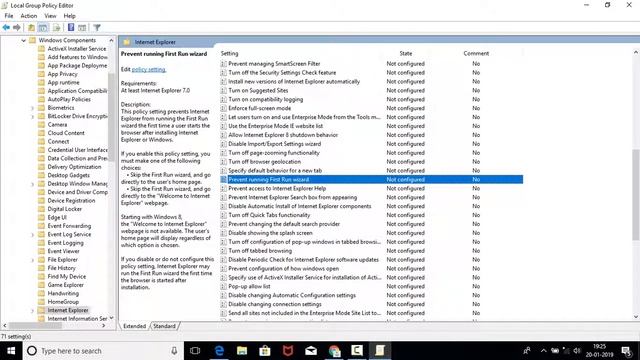Viewport: 640px width, 360px height.
Task: Click the Type here to search box
Action: 104,351
